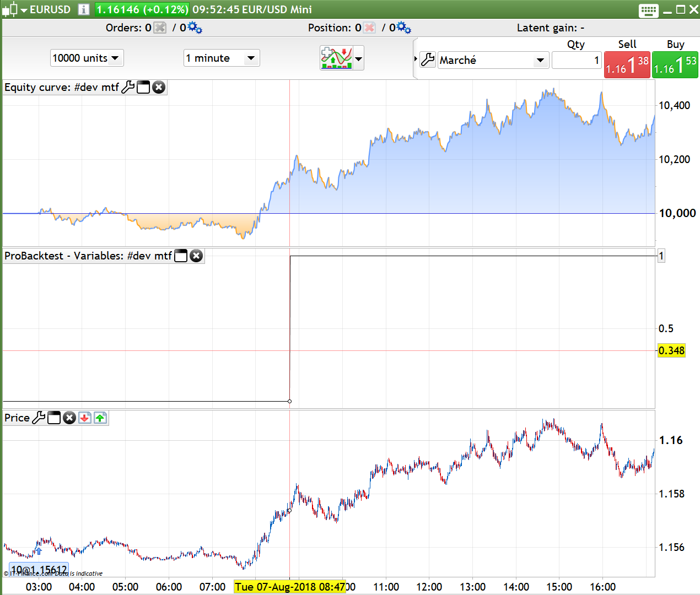This screenshot has width=700, height=595.
Task: Close the Price panel
Action: (69, 418)
